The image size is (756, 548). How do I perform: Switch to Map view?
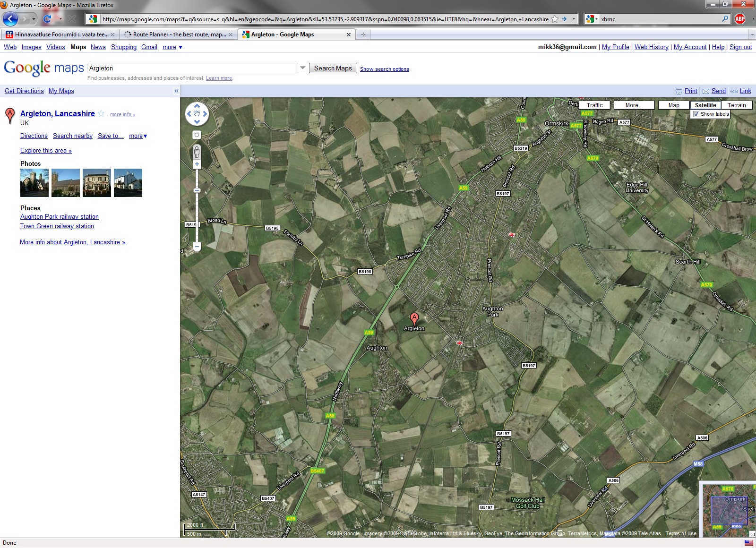pos(674,105)
